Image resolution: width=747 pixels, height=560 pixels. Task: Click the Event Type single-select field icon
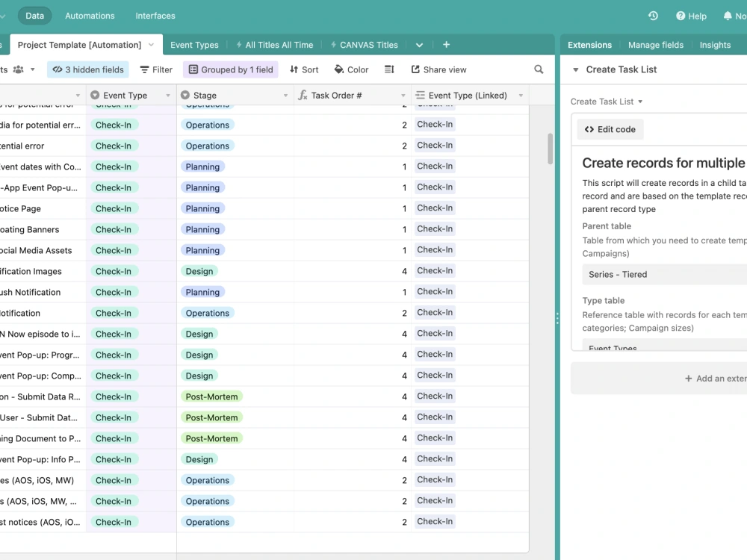pyautogui.click(x=95, y=96)
